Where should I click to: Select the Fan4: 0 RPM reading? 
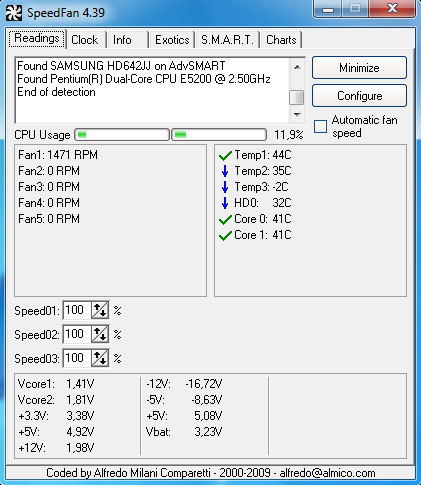click(49, 203)
